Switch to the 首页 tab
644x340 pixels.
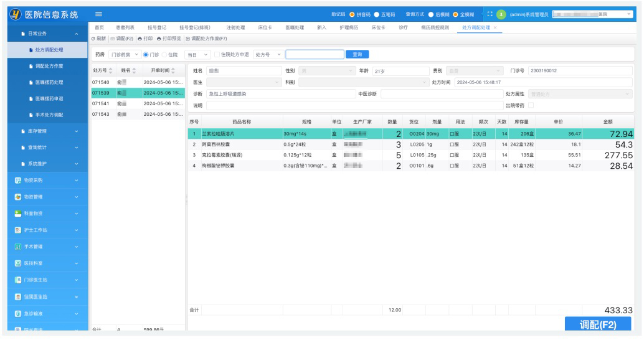(x=100, y=27)
